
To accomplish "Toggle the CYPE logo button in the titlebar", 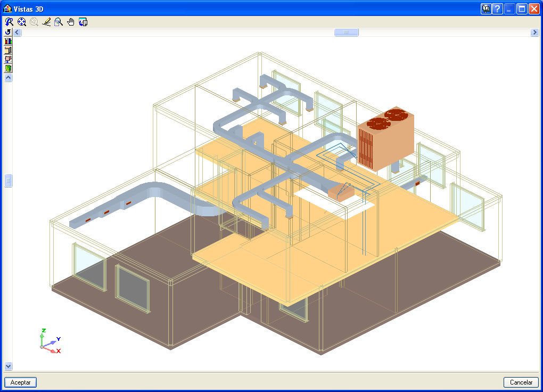I will point(486,9).
